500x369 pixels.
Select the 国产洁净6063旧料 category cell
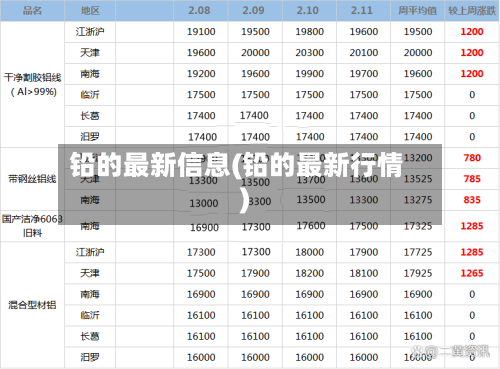(x=32, y=226)
